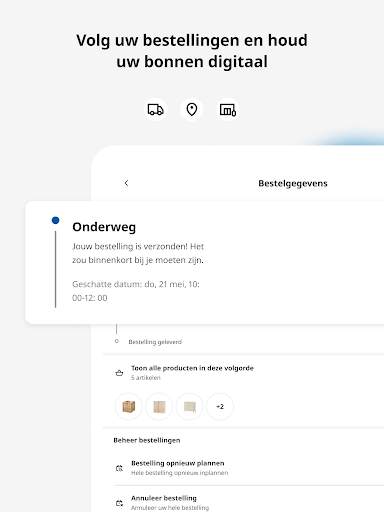Click the Beheer bestellingen heading
Viewport: 384px width, 512px height.
coord(147,440)
